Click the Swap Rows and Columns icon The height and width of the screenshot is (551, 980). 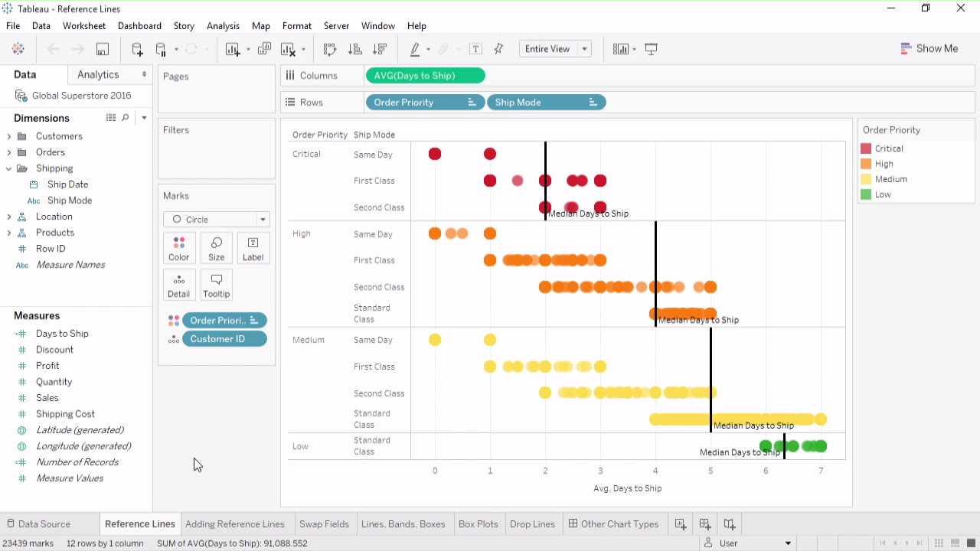tap(330, 49)
